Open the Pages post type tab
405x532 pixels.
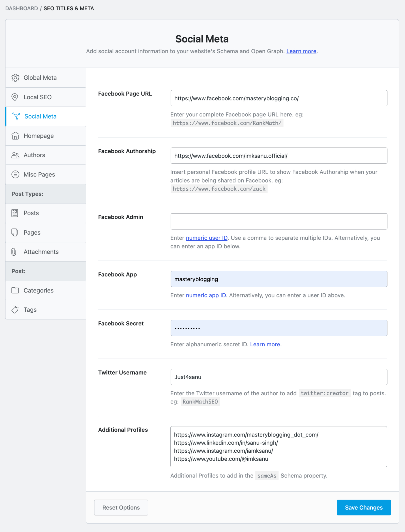point(46,232)
